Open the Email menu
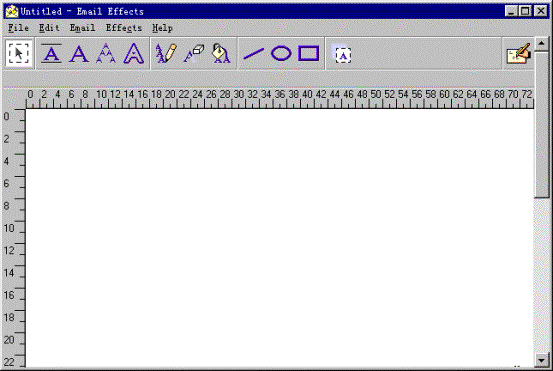The width and height of the screenshot is (553, 371). click(x=82, y=28)
